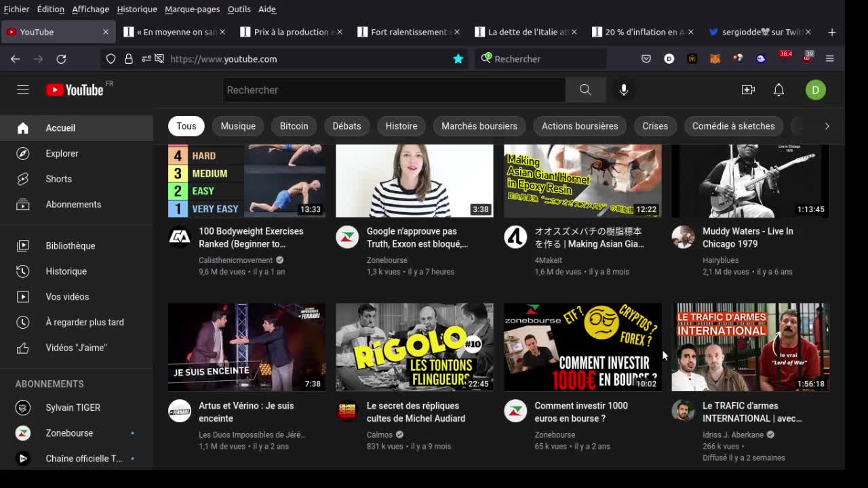The image size is (868, 488).
Task: Open Firefox application menu
Action: (829, 59)
